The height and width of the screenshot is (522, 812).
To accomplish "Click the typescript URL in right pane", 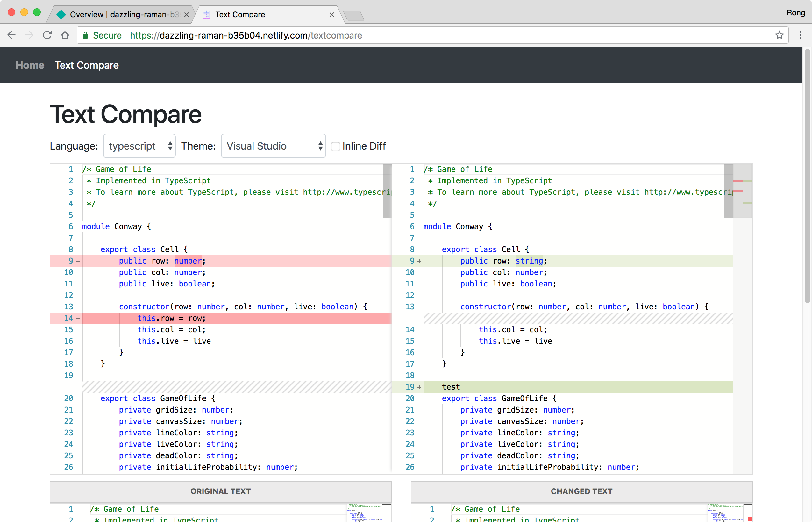I will click(x=688, y=192).
